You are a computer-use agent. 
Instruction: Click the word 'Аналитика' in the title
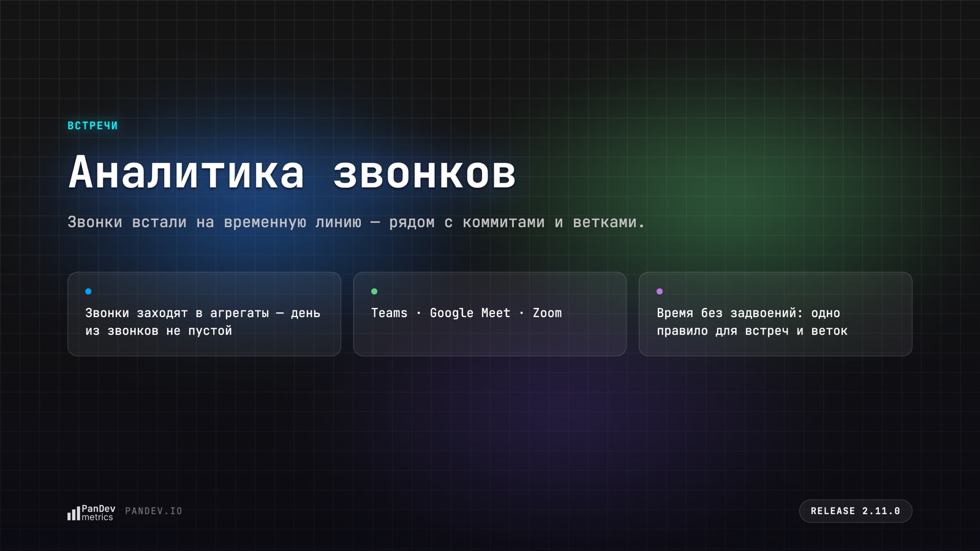point(186,172)
